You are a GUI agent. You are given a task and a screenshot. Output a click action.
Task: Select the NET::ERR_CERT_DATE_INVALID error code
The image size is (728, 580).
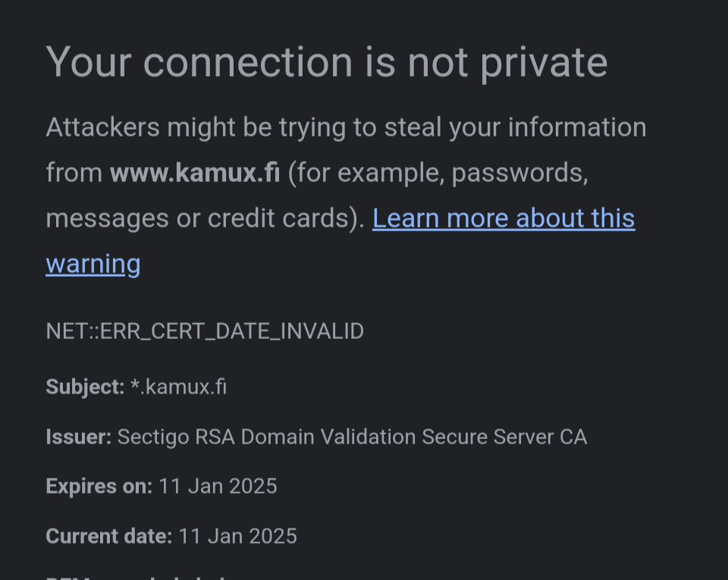point(205,331)
